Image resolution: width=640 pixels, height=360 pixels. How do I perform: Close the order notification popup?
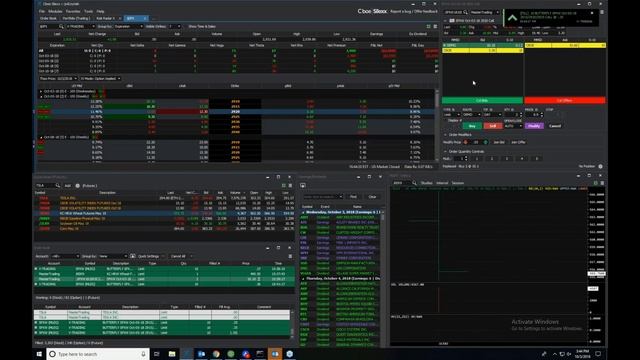coord(592,13)
